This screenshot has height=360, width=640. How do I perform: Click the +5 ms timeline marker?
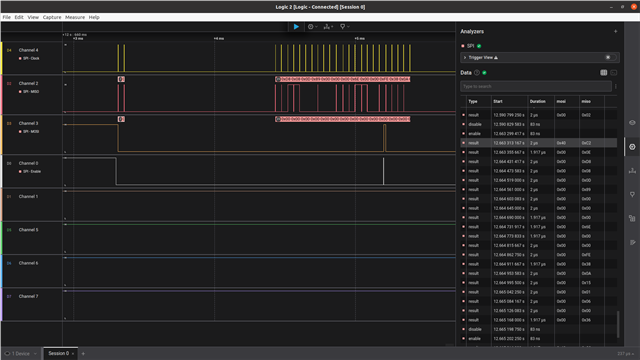(360, 39)
